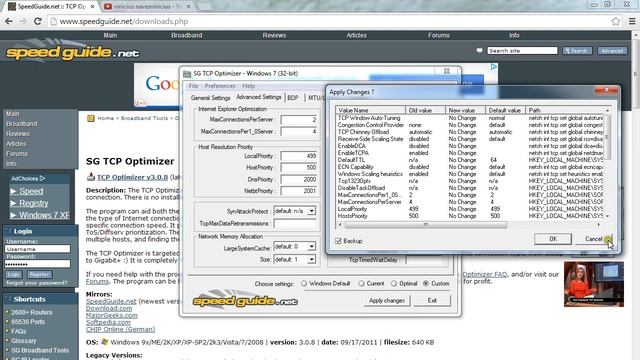Viewport: 640px width, 360px height.
Task: Go back with the browser back arrow
Action: click(x=9, y=21)
